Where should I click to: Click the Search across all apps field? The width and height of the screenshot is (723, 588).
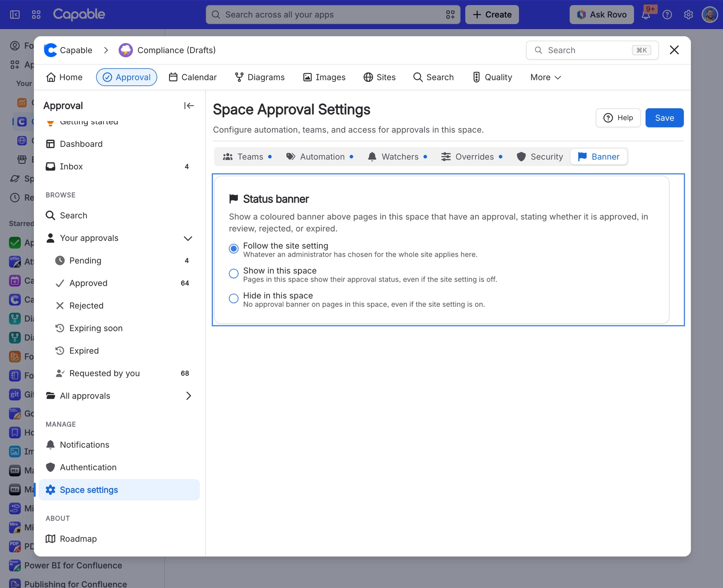(x=333, y=15)
